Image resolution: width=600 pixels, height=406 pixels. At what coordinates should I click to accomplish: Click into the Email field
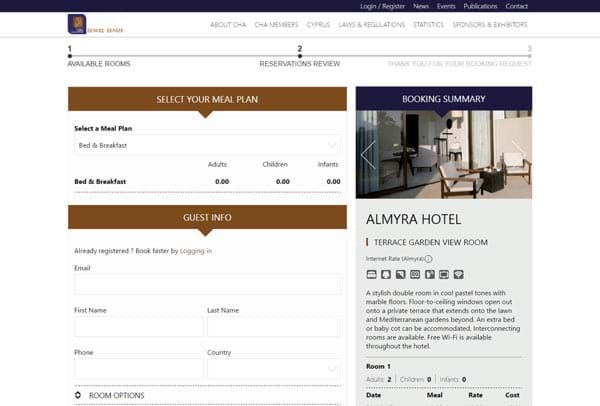[207, 284]
